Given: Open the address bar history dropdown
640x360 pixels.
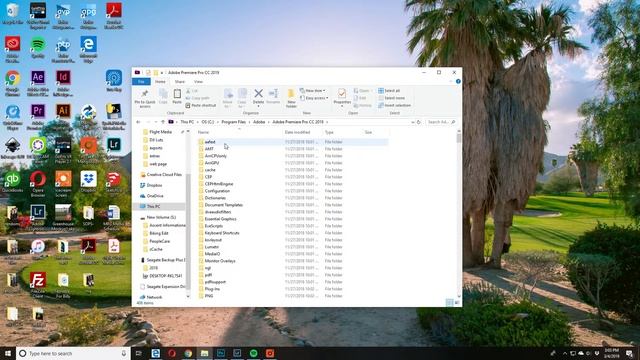Looking at the screenshot, I should pyautogui.click(x=413, y=122).
